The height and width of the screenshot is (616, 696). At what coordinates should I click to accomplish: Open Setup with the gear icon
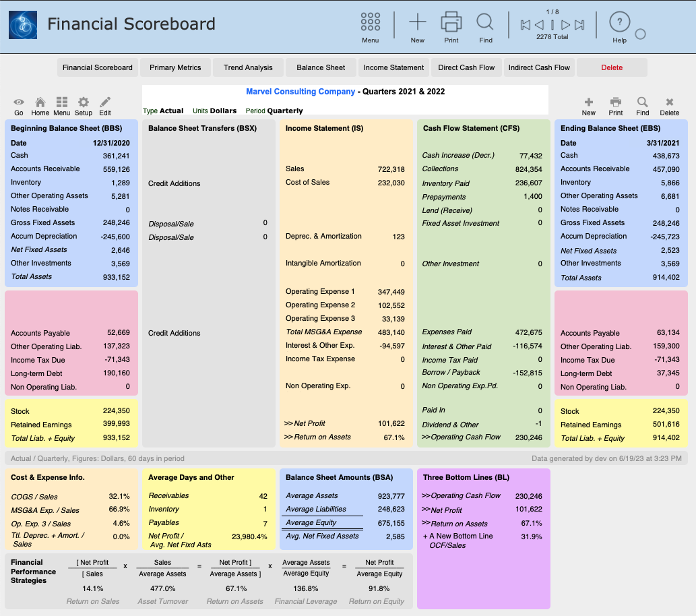[84, 102]
